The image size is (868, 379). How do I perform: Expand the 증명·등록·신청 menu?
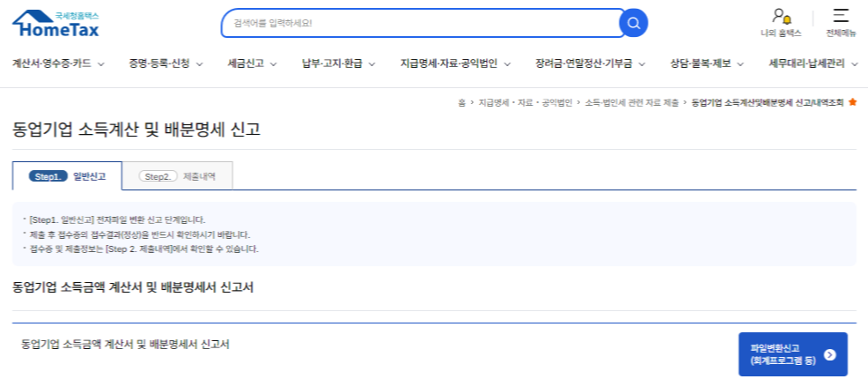[x=166, y=63]
